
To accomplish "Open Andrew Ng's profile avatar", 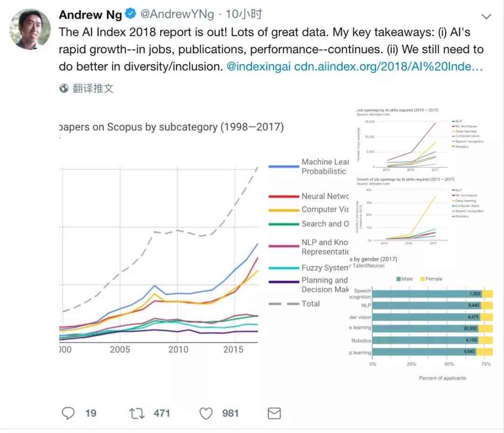I will 30,29.
